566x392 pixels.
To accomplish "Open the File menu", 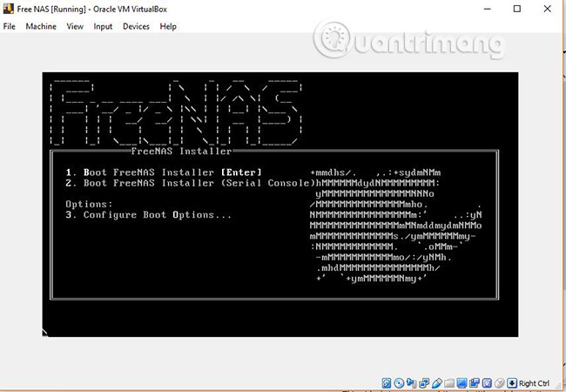I will 9,26.
